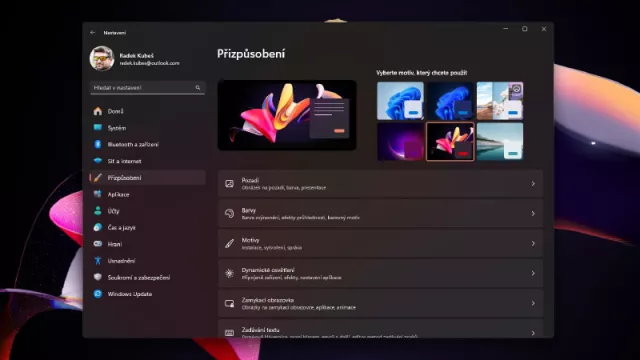Open the Motivy row chevron
640x360 pixels.
click(533, 243)
